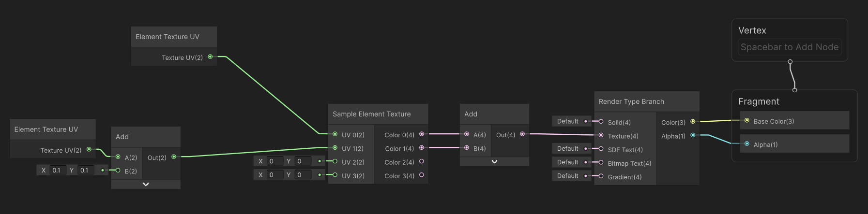Click the X field of Add B input
Viewport: 868px width, 214px height.
point(57,170)
